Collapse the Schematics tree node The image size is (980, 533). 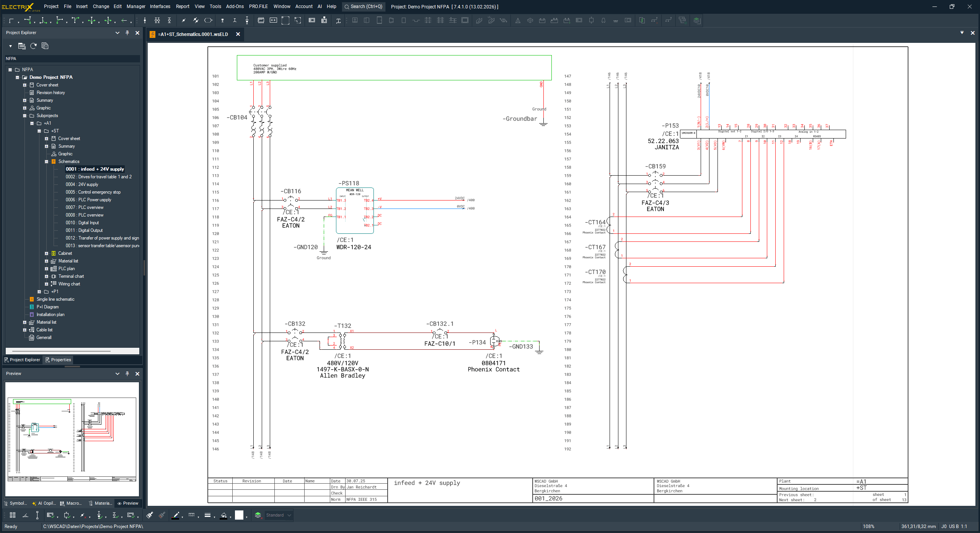(47, 161)
